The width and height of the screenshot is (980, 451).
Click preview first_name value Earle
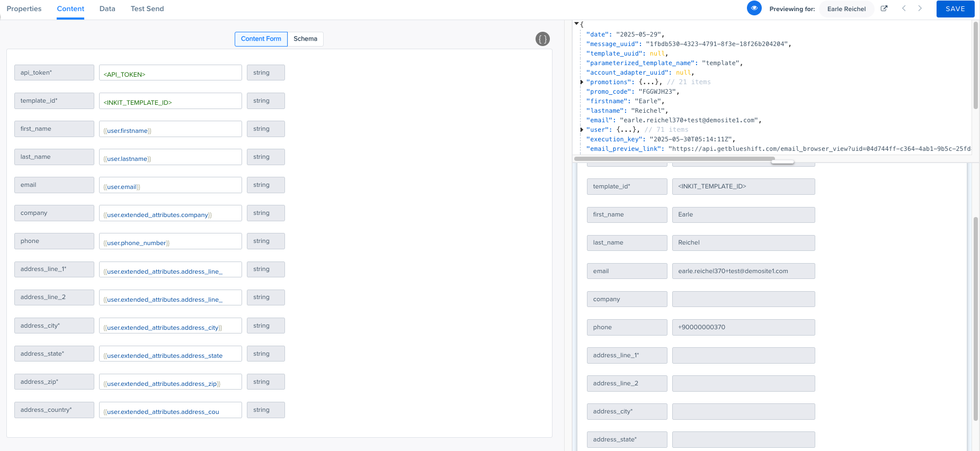tap(743, 214)
